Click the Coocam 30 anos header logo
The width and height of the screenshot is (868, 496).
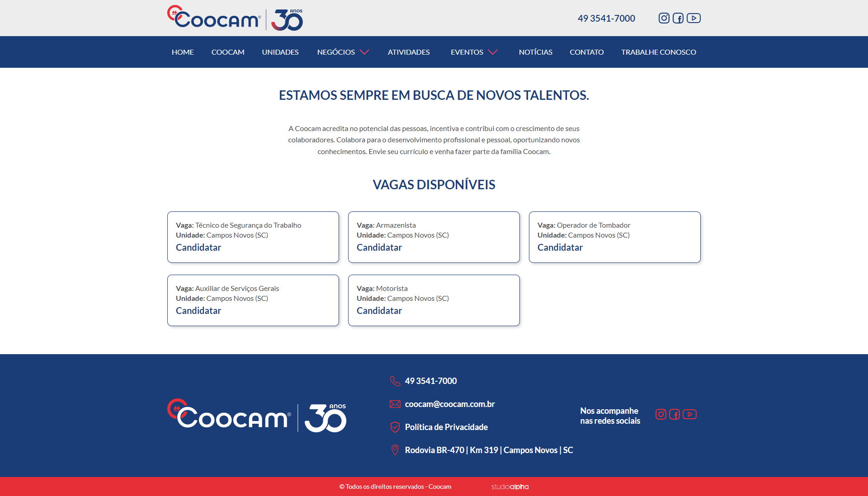pos(235,18)
